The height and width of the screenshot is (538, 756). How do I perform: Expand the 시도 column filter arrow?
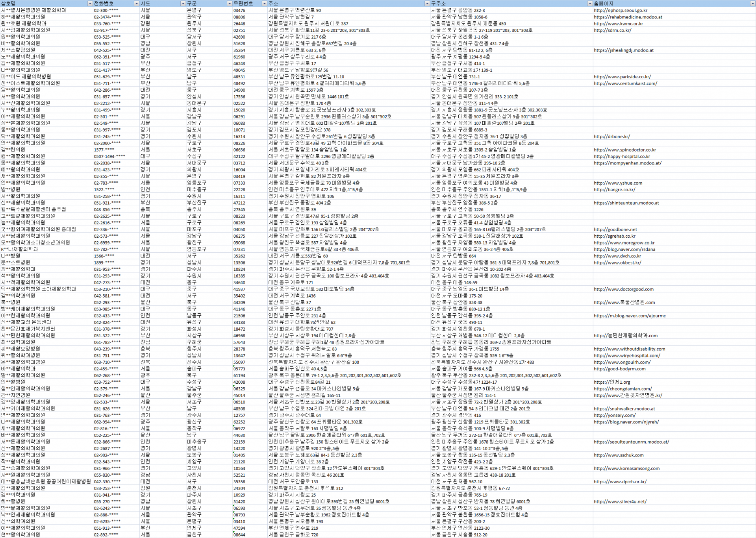(x=183, y=4)
